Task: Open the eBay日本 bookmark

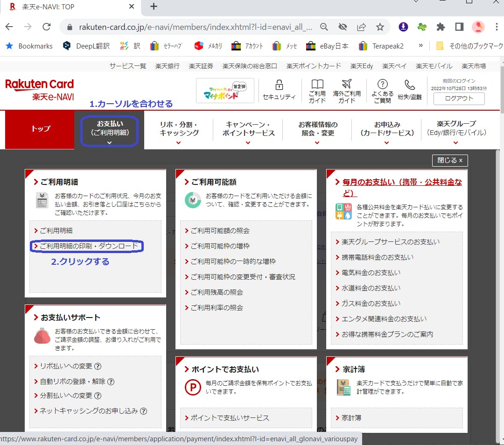Action: [327, 46]
